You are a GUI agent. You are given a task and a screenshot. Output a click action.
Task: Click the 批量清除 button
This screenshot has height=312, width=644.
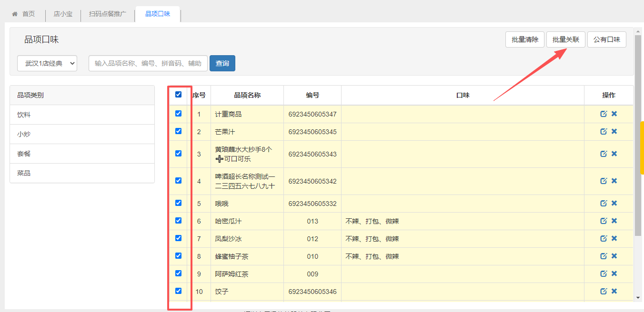[x=525, y=39]
